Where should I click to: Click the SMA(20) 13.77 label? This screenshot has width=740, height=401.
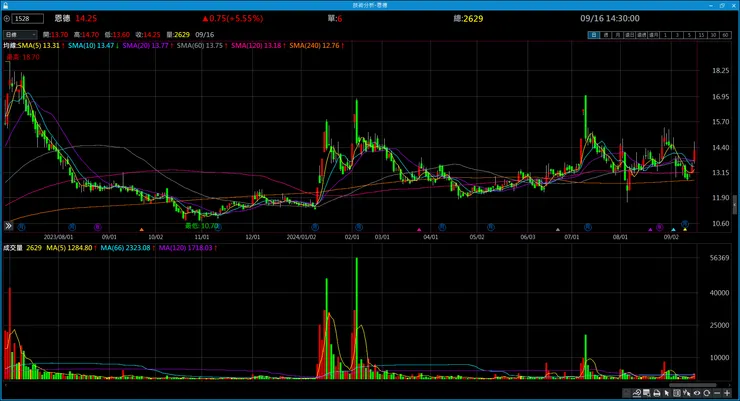[x=145, y=45]
